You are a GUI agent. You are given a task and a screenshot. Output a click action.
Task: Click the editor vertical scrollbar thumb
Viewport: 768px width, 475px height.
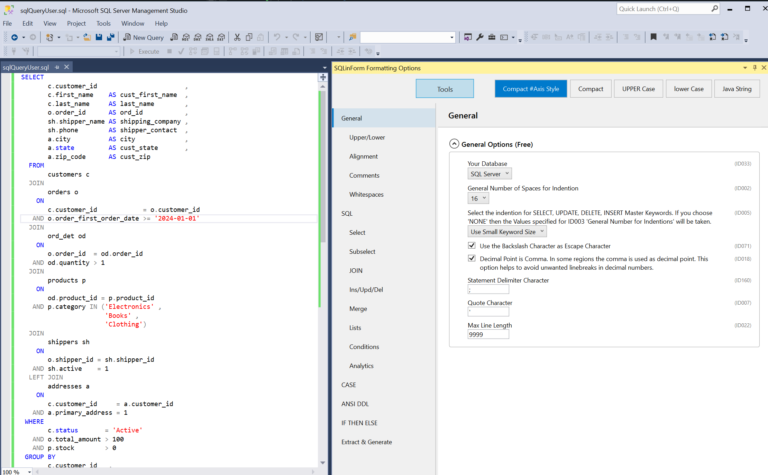pos(323,166)
